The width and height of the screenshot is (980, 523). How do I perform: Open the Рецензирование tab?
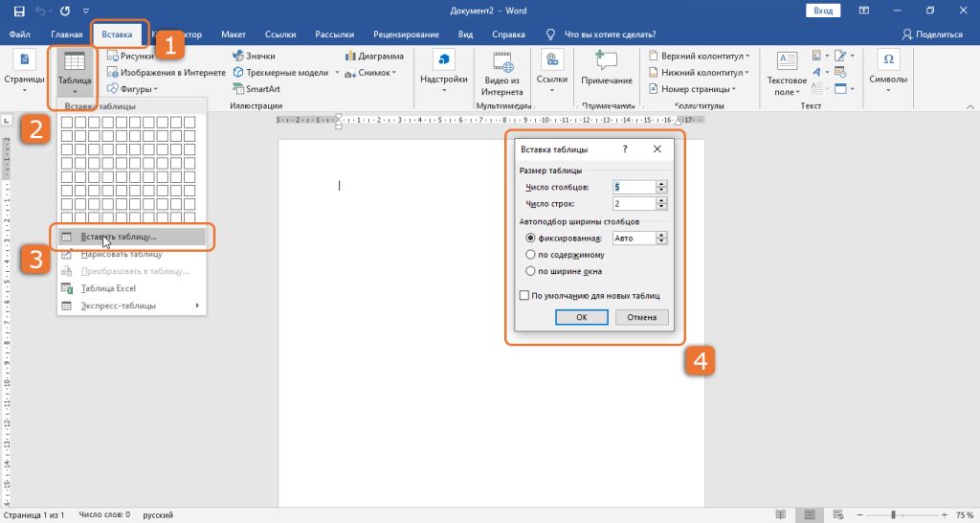click(x=406, y=34)
